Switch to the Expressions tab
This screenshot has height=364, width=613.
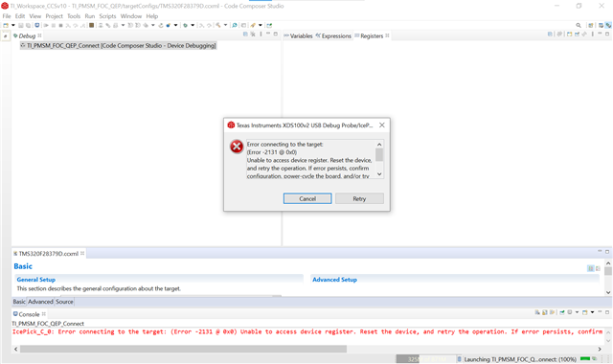point(333,35)
